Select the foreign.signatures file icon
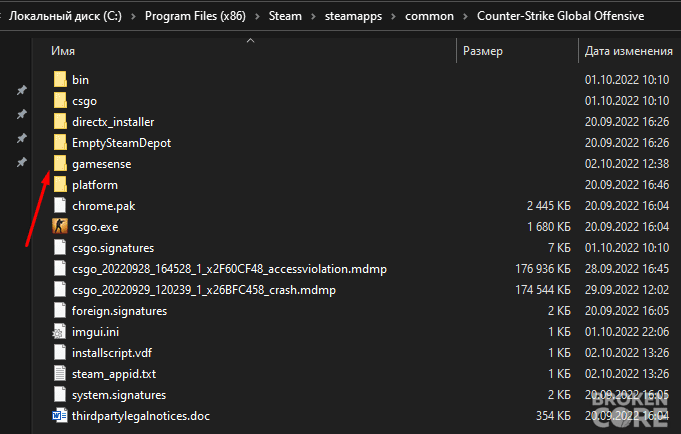Viewport: 681px width, 434px height. pos(60,311)
